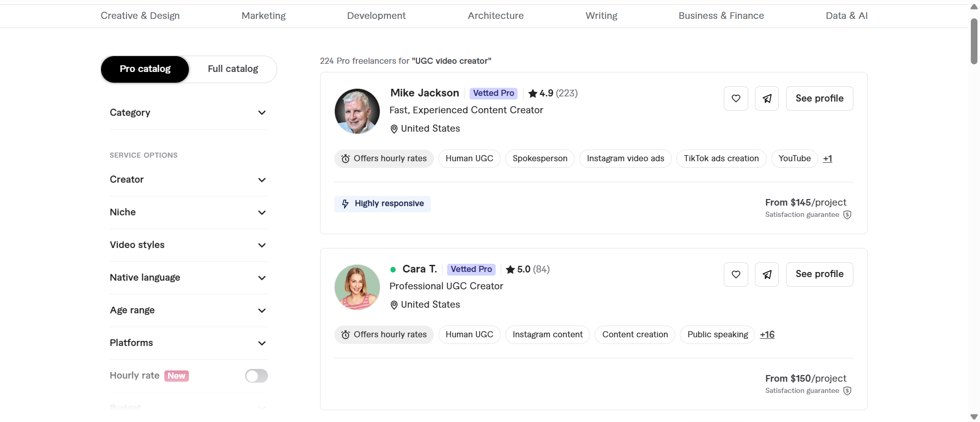Click the scrollbar down arrow

(974, 417)
